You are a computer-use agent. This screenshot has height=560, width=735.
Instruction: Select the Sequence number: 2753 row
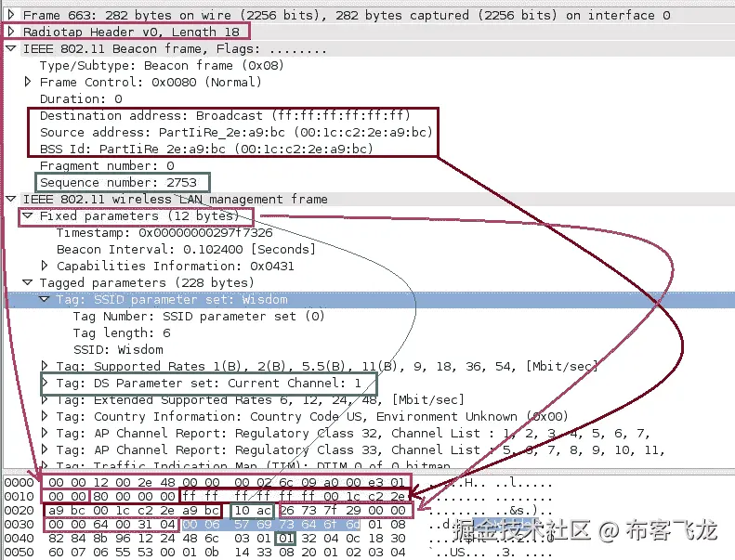coord(118,182)
